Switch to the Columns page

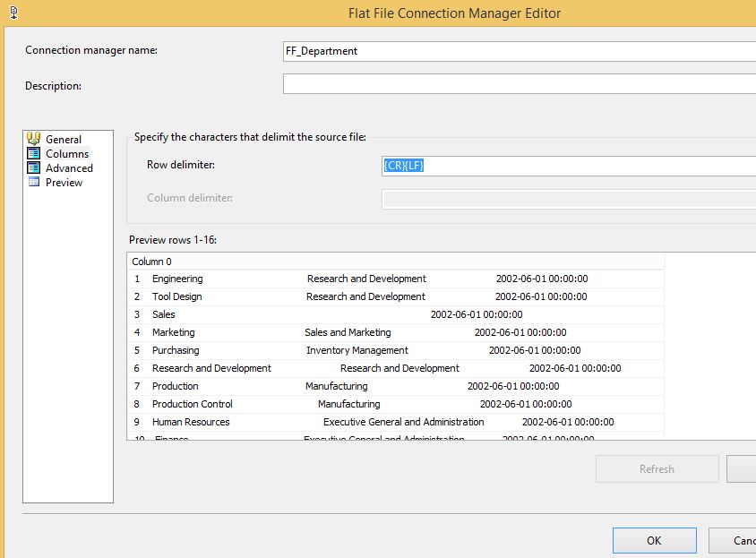point(67,154)
